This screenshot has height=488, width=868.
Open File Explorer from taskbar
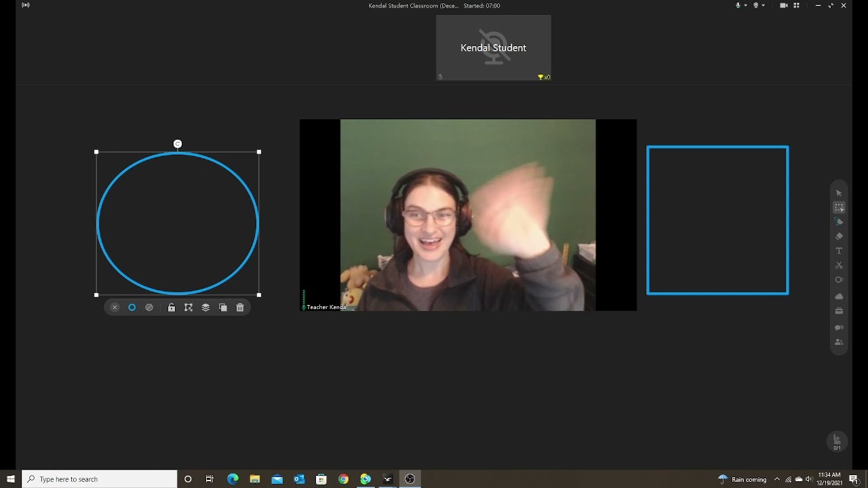pyautogui.click(x=255, y=479)
